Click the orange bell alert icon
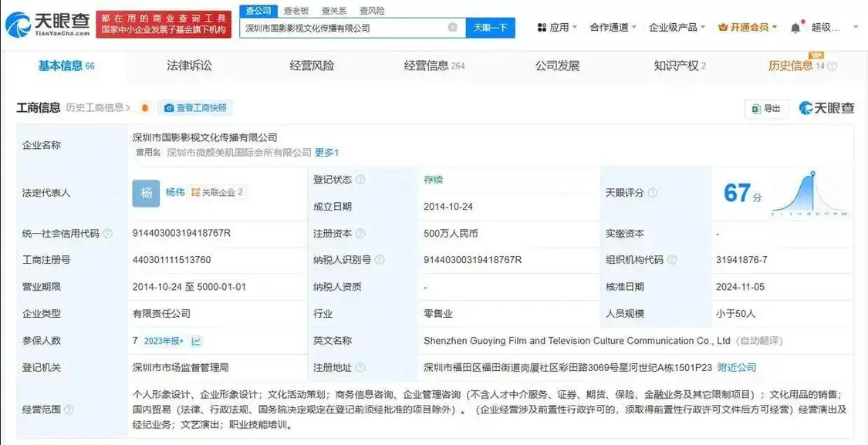Screen dimensions: 868x445 pos(145,108)
